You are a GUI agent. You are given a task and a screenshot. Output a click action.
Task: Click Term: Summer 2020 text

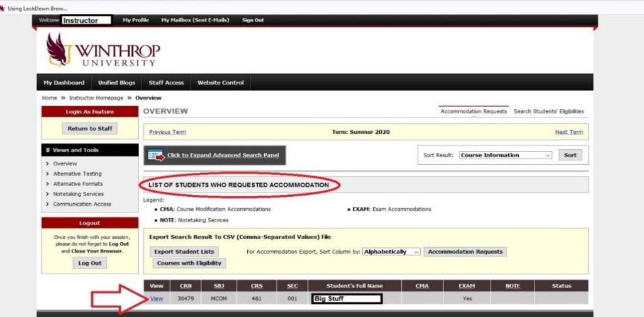360,132
